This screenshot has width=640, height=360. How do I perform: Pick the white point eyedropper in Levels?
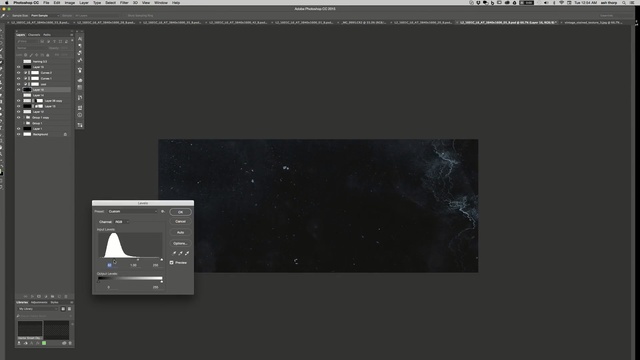pyautogui.click(x=187, y=253)
